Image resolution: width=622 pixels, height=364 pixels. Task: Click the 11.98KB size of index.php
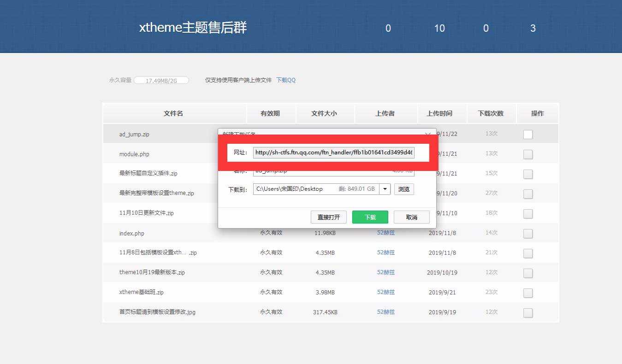pos(325,233)
